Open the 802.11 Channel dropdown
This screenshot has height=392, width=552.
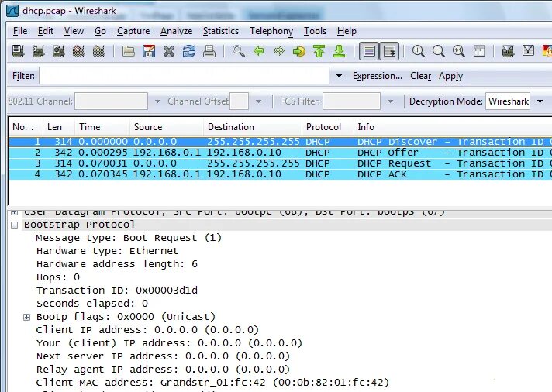(x=157, y=101)
